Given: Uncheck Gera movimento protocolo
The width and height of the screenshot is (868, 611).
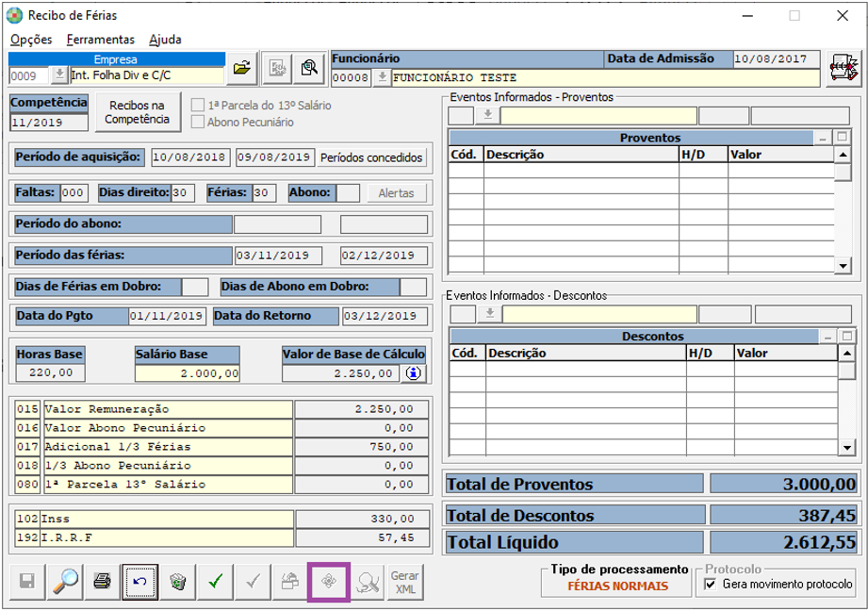Looking at the screenshot, I should (x=711, y=584).
